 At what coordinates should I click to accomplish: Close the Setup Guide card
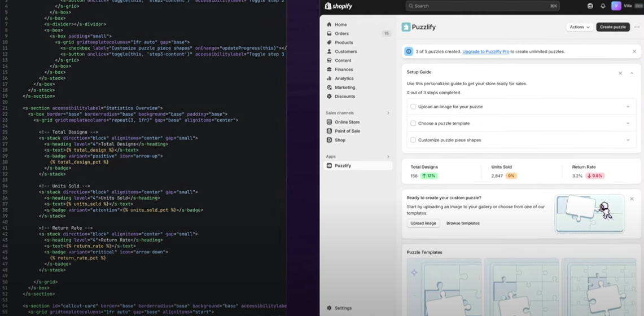pos(620,73)
